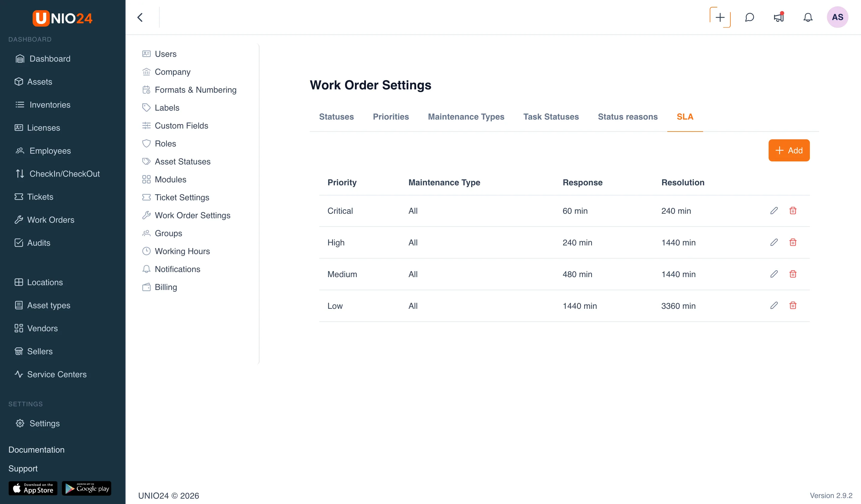
Task: Click the back chevron arrow in header
Action: tap(140, 17)
